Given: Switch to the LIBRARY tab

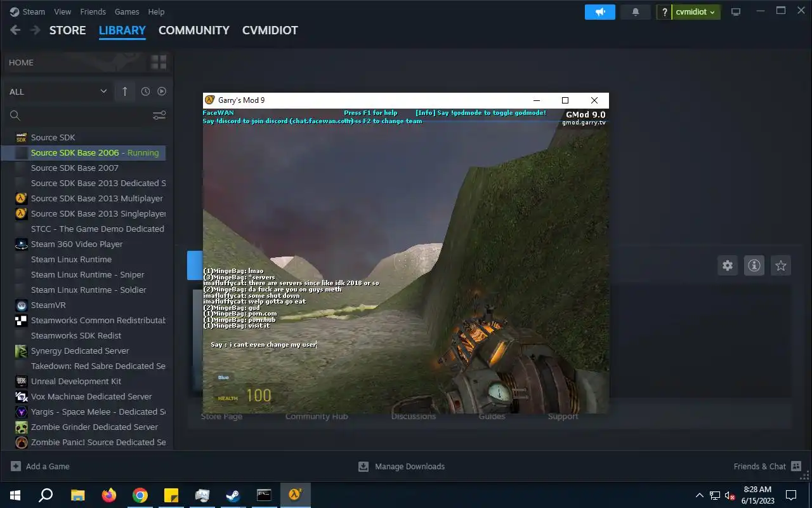Looking at the screenshot, I should click(x=122, y=30).
